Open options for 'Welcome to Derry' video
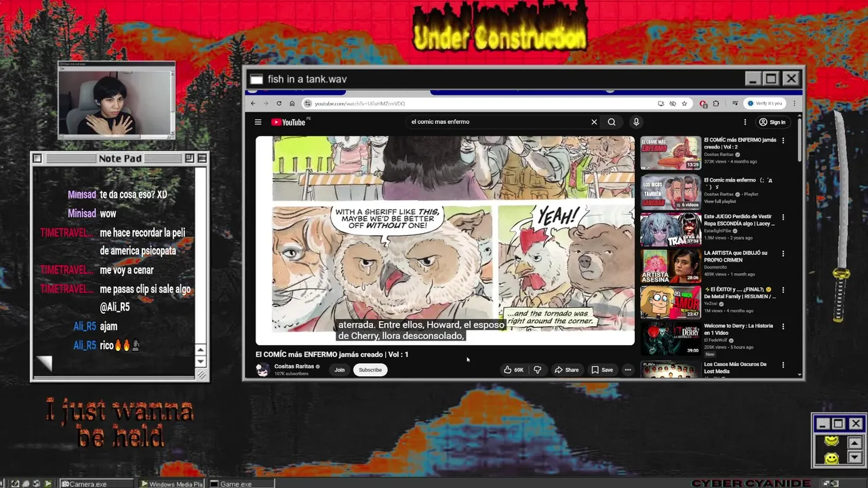This screenshot has height=488, width=868. (783, 326)
